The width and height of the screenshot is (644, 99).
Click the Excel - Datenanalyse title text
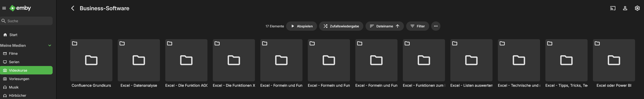pyautogui.click(x=139, y=85)
